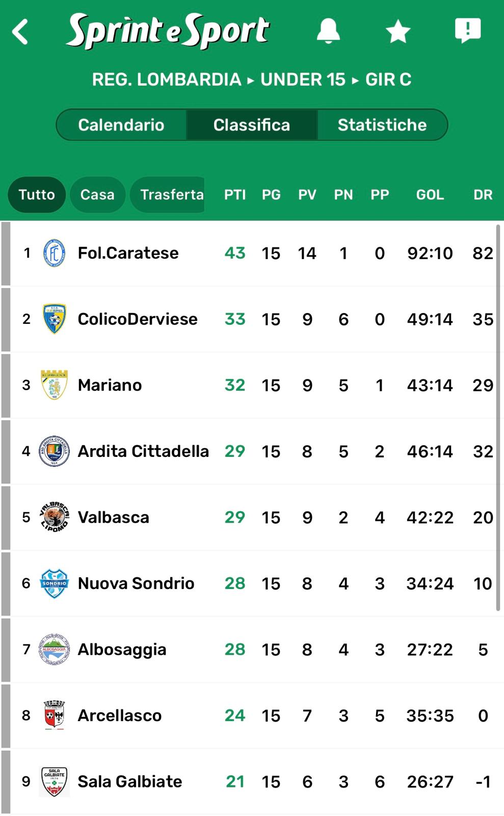Tap the Valbasca team logo
This screenshot has width=504, height=816.
point(54,517)
